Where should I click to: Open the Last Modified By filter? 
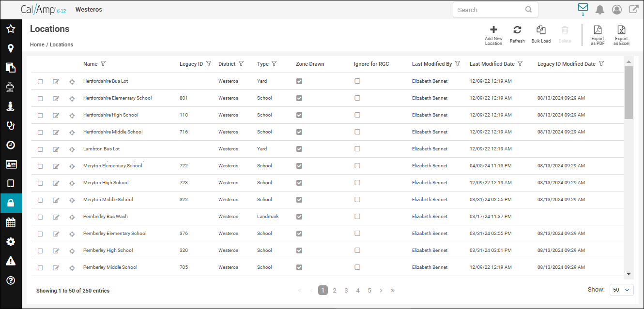click(x=458, y=64)
